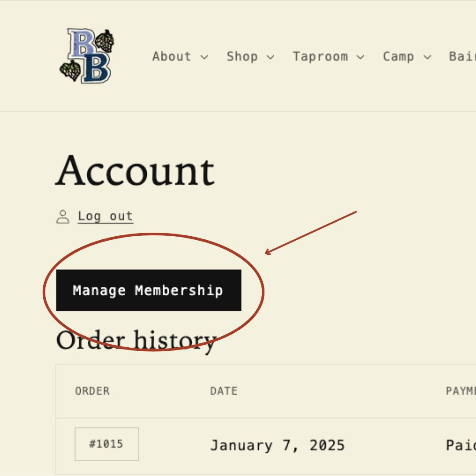Open the partially visible menu item after Camp
476x476 pixels.
tap(463, 57)
